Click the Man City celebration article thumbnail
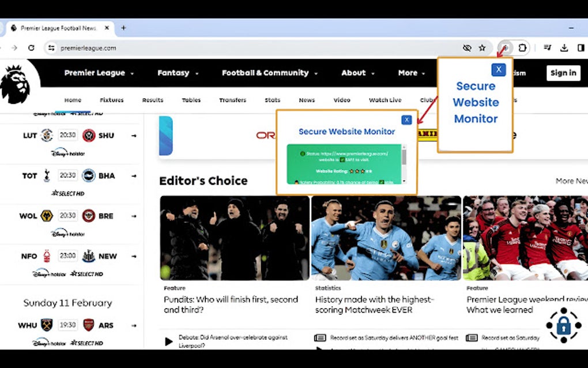This screenshot has width=588, height=368. (385, 238)
